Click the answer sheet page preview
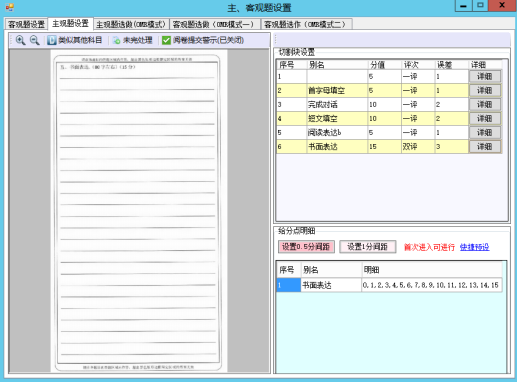 [138, 211]
